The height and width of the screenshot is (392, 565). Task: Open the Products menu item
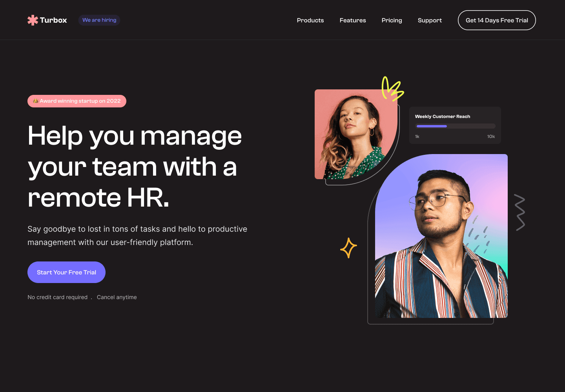click(310, 20)
